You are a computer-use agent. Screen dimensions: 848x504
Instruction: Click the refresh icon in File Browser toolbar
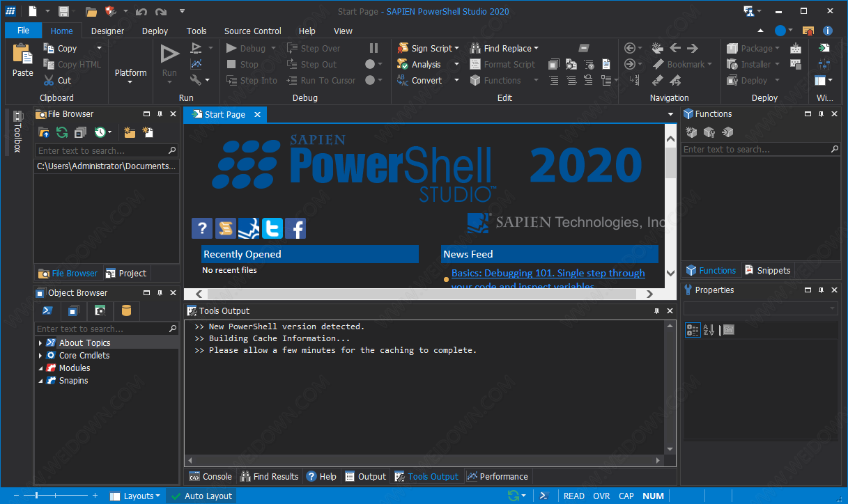pos(62,132)
